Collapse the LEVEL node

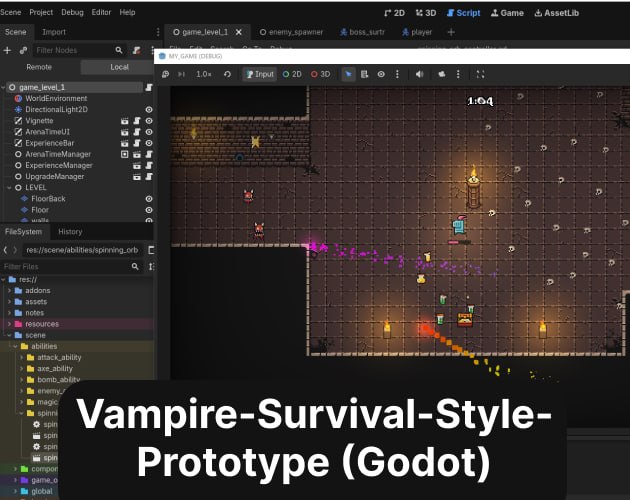(x=9, y=188)
